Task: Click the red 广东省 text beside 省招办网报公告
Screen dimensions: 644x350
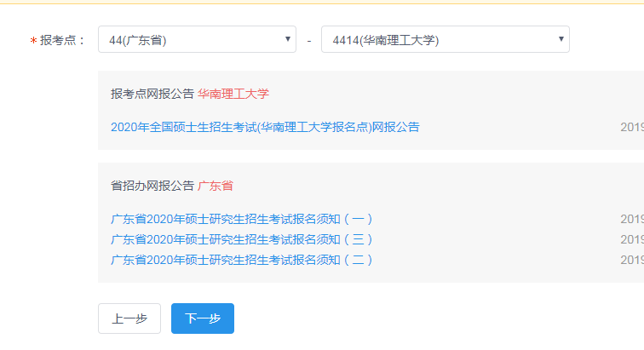Action: point(215,185)
